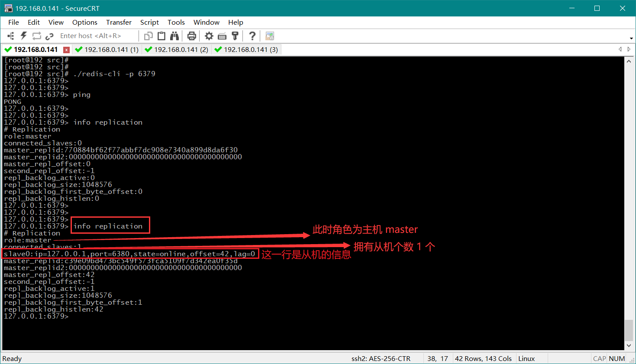
Task: Click the Quick Connect lightning icon
Action: [24, 36]
